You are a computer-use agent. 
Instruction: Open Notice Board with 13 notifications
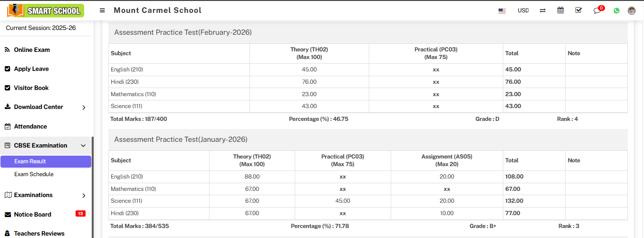32,215
